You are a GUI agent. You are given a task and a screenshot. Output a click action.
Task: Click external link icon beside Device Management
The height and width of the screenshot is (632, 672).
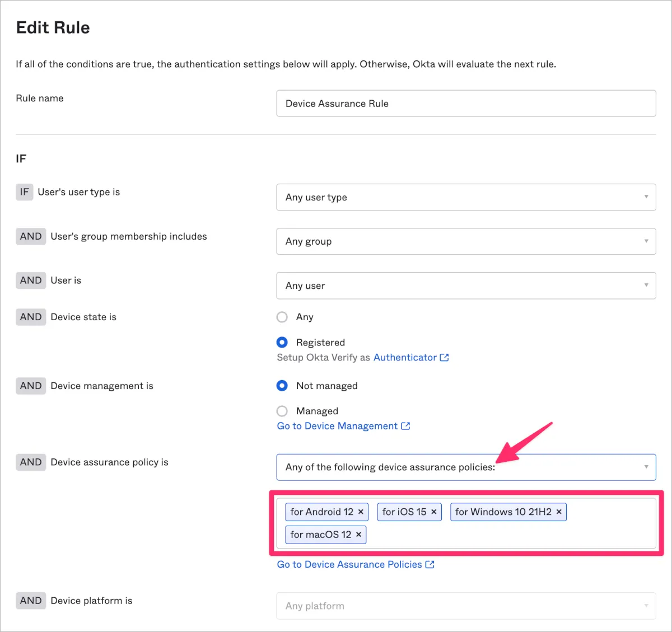coord(406,426)
